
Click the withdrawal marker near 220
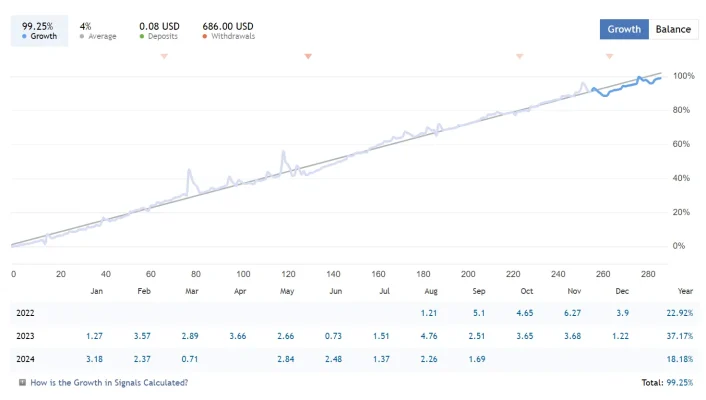point(520,56)
